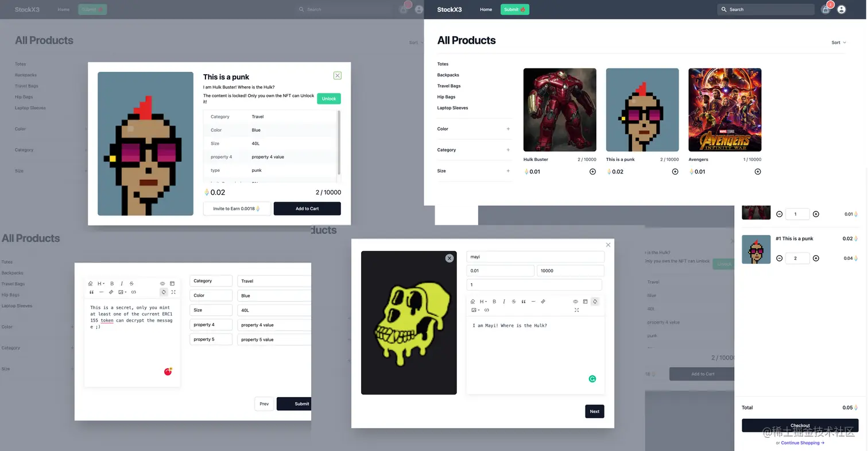The height and width of the screenshot is (451, 868).
Task: Insert a link in the secret message editor
Action: pyautogui.click(x=111, y=292)
